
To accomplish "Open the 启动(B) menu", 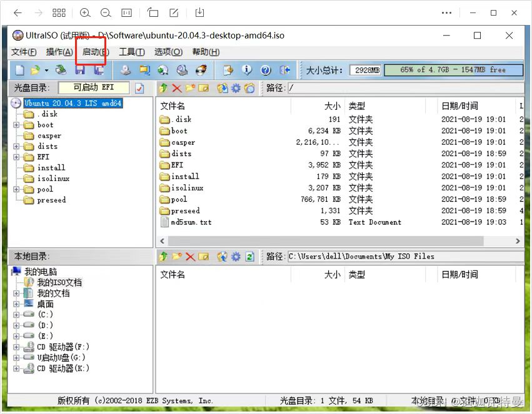I will tap(96, 52).
